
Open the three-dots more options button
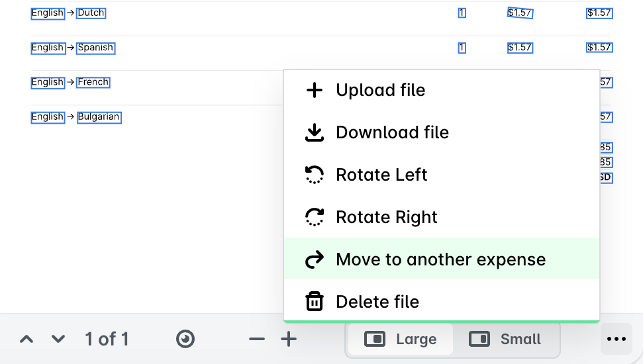(x=617, y=339)
